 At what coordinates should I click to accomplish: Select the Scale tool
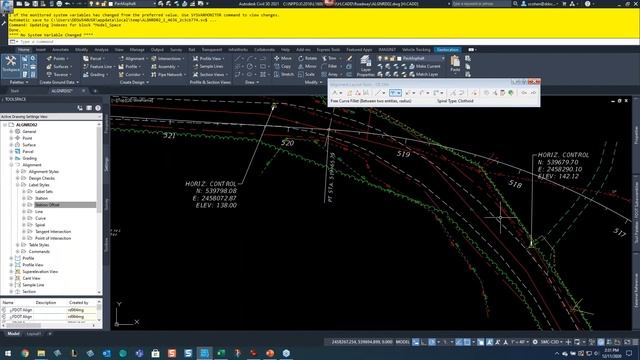click(x=307, y=74)
